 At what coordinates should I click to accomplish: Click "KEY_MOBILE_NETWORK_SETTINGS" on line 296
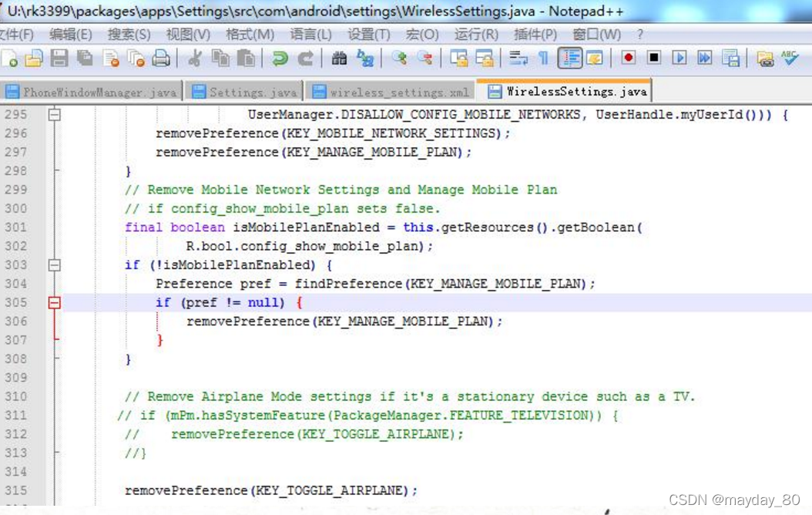click(391, 133)
